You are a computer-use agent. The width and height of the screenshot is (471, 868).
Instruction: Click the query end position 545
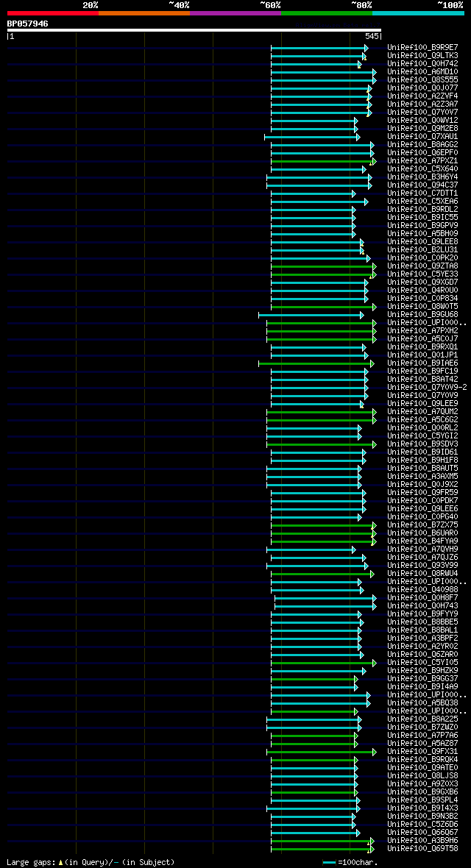(372, 37)
